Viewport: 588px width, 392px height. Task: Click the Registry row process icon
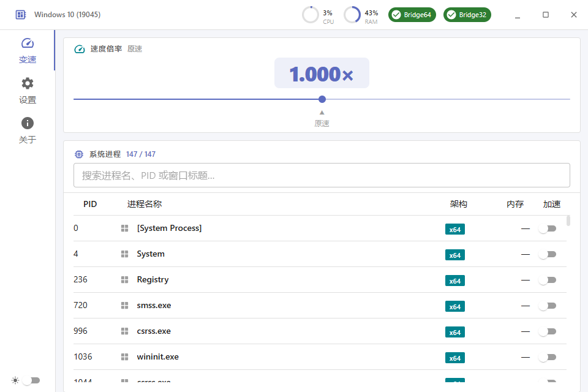point(124,280)
